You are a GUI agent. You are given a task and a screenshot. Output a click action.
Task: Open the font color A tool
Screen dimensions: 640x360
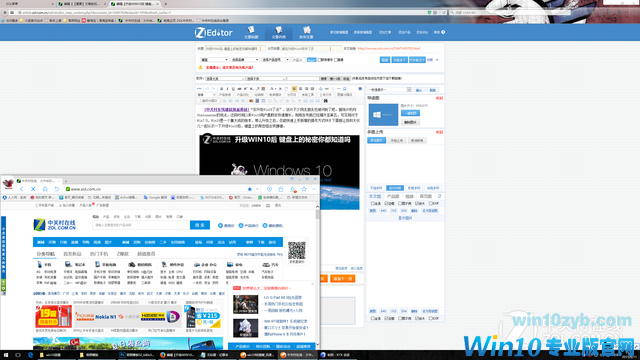coord(272,89)
